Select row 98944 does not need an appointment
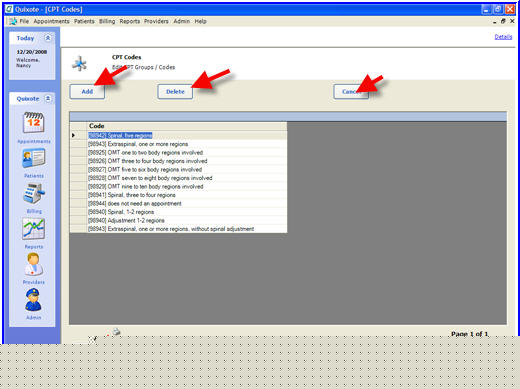Screen dimensions: 520x389 pos(178,203)
